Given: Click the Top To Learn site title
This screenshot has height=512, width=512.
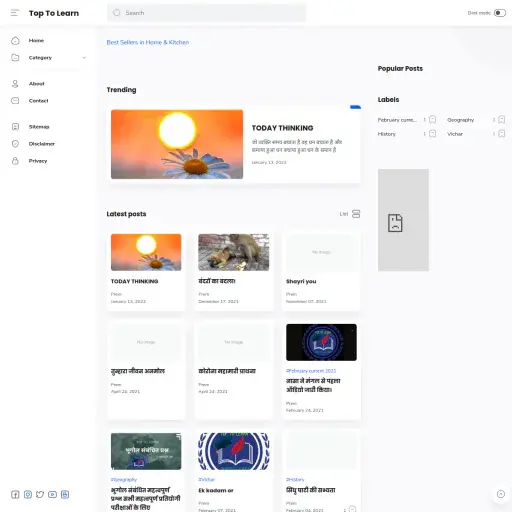Looking at the screenshot, I should click(54, 13).
